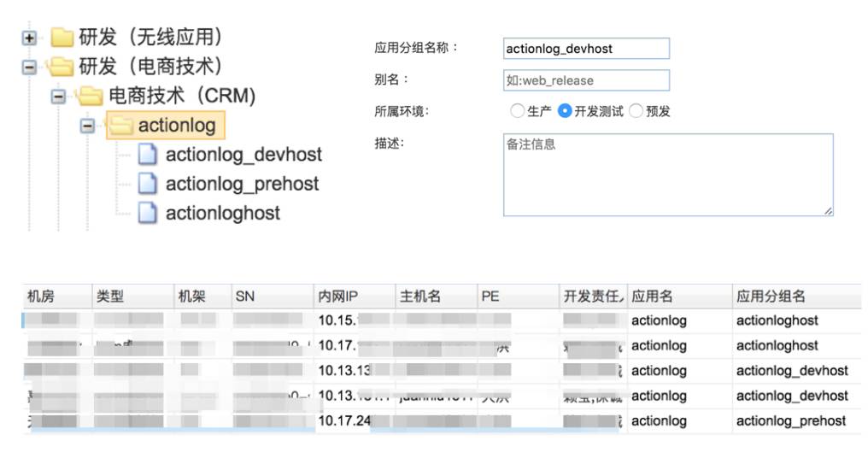Select the actionlog tree item
868x464 pixels.
(x=177, y=125)
